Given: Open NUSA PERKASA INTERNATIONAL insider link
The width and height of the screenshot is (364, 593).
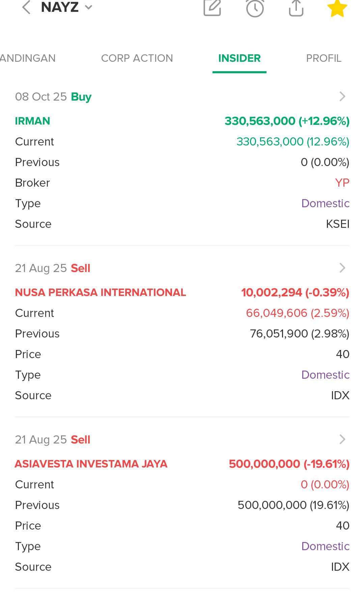Looking at the screenshot, I should 101,292.
